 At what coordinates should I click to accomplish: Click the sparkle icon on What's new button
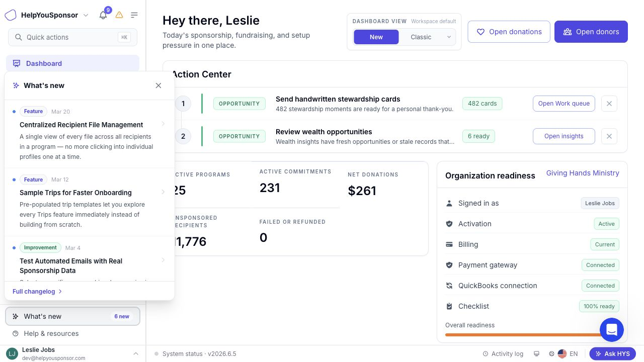pyautogui.click(x=16, y=316)
